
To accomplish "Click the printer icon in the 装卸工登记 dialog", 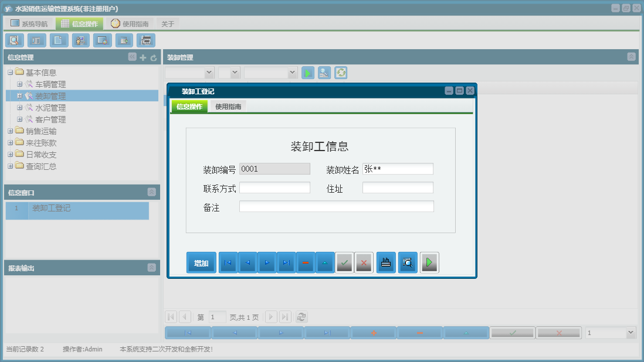I will point(386,262).
